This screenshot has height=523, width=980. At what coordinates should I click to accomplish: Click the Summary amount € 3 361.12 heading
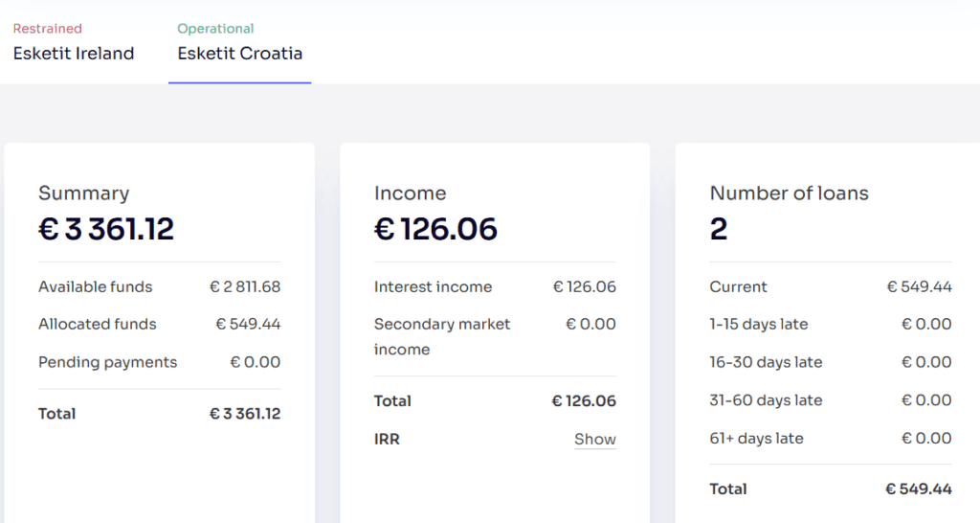[x=106, y=229]
